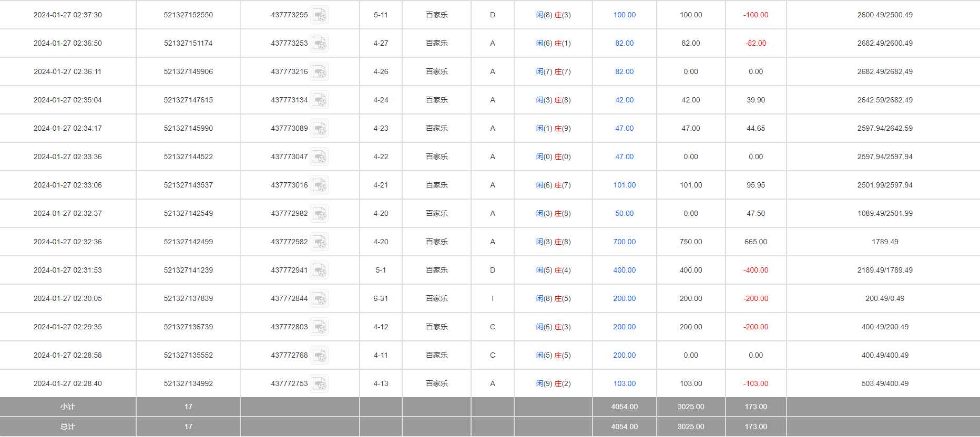Screen dimensions: 980x437
Task: Open video replay icon in row 521327142549
Action: [319, 213]
